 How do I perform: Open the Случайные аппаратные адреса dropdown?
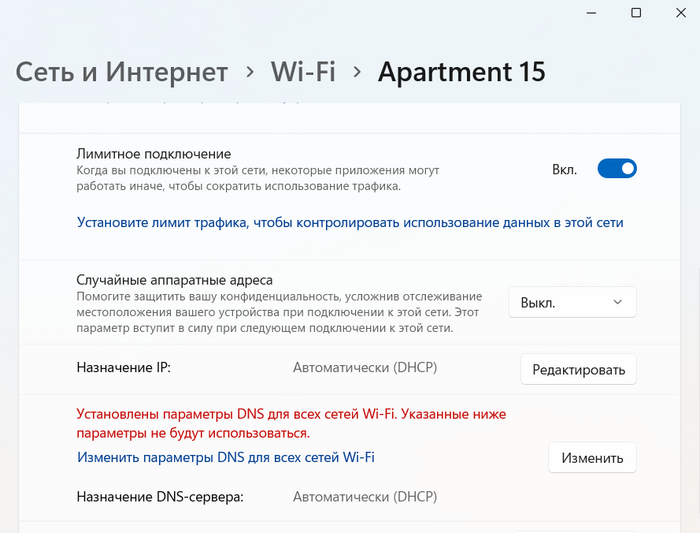[x=572, y=303]
